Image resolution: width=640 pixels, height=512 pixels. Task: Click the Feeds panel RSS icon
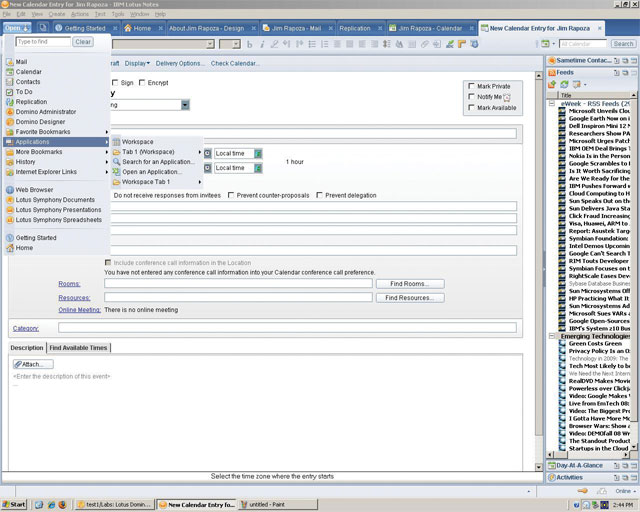[552, 73]
